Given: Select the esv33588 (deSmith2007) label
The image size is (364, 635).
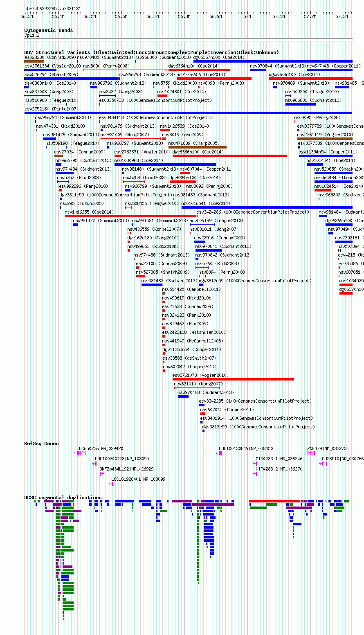Looking at the screenshot, I should coord(189,358).
